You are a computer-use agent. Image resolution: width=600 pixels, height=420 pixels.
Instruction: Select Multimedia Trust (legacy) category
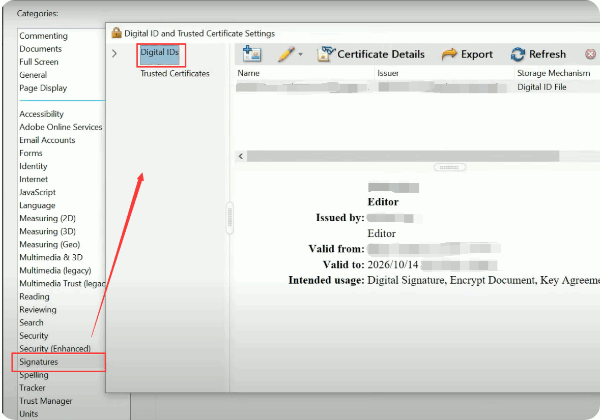(62, 283)
